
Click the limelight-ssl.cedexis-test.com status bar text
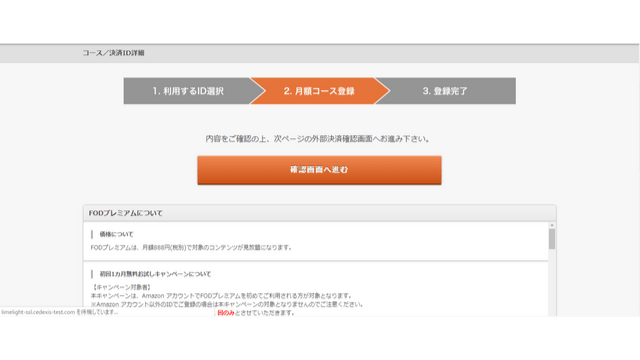tap(60, 312)
